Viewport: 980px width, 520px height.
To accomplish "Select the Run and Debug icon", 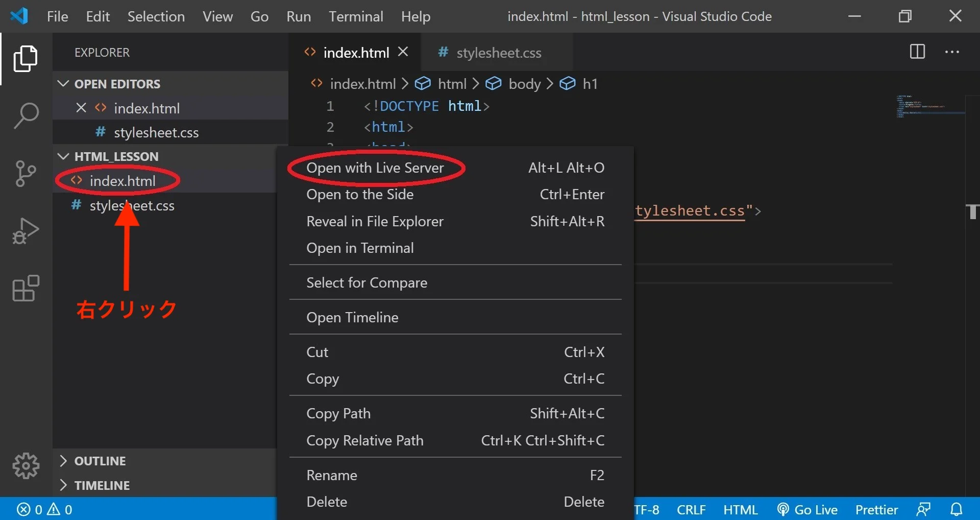I will point(25,230).
